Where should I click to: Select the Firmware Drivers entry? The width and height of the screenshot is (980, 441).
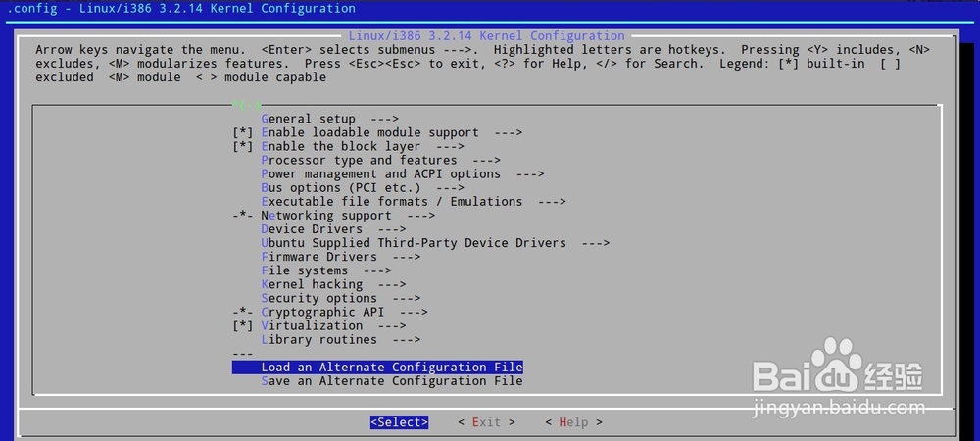[341, 257]
